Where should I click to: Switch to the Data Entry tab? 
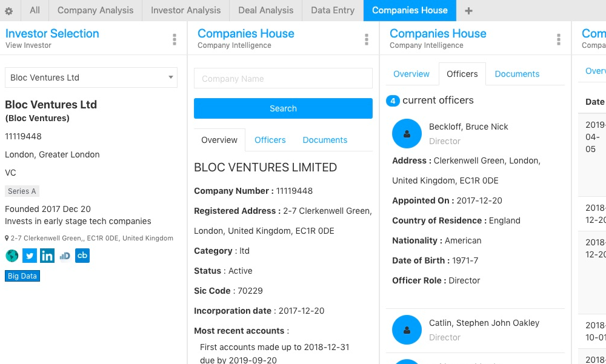point(333,10)
